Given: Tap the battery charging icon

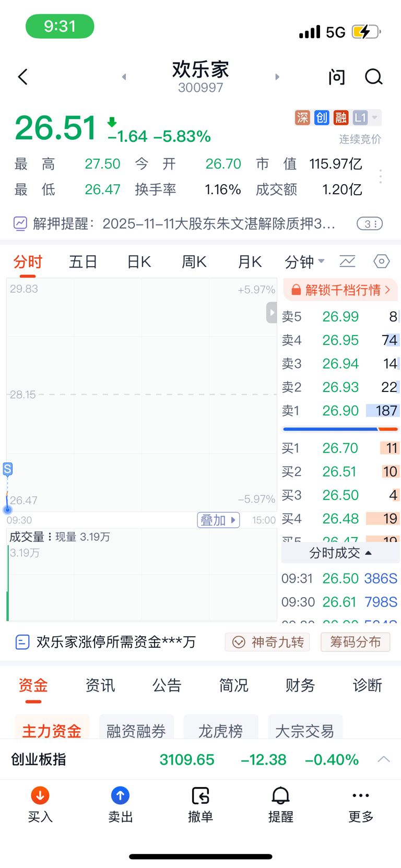Looking at the screenshot, I should [367, 32].
